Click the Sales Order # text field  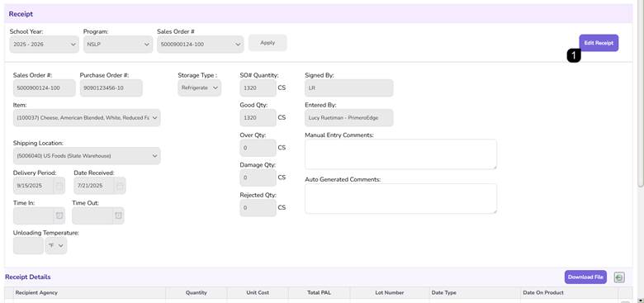coord(45,88)
